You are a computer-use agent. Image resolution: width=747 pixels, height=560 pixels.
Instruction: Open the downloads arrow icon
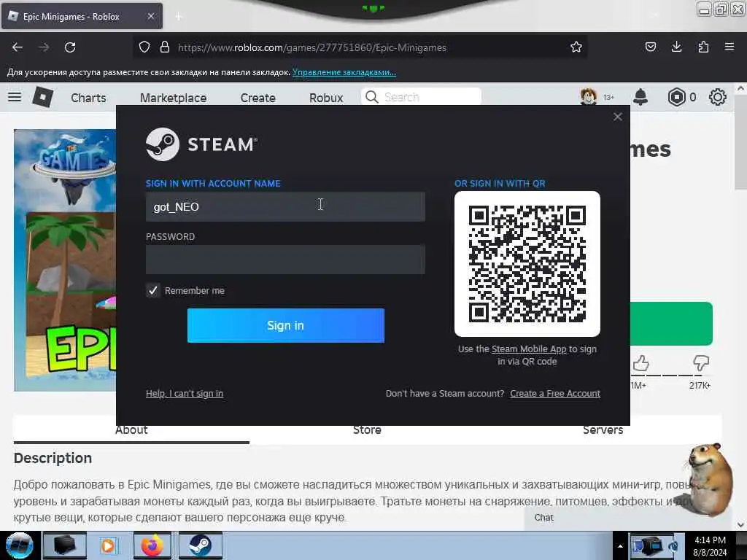tap(676, 47)
